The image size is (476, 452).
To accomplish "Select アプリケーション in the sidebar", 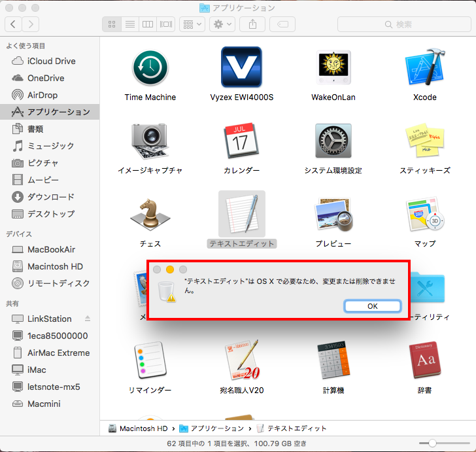I will pyautogui.click(x=50, y=112).
